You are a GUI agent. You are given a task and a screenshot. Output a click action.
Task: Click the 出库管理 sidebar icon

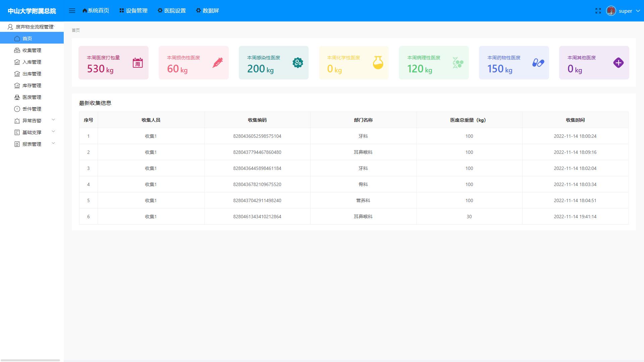[17, 74]
